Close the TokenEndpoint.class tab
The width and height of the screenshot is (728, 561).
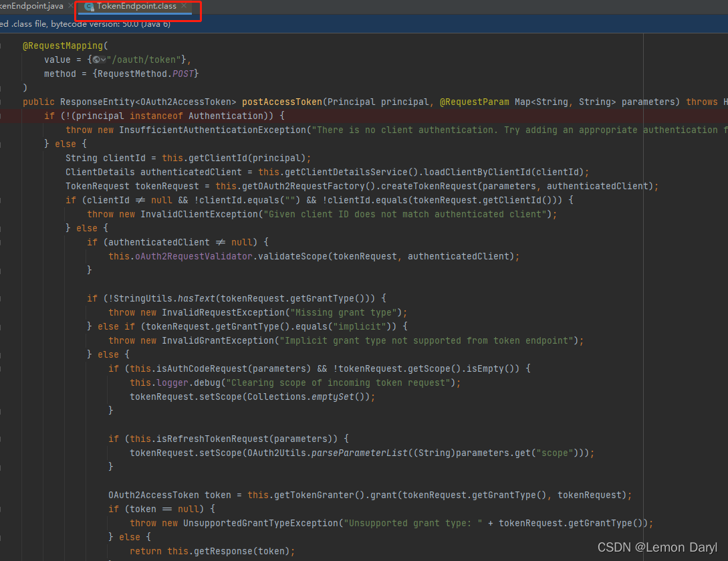(x=185, y=5)
